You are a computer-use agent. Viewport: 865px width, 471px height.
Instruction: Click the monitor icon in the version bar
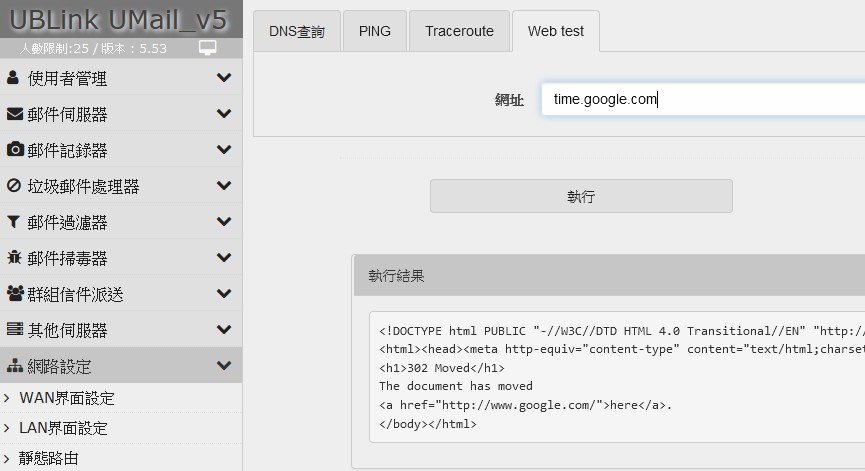208,48
